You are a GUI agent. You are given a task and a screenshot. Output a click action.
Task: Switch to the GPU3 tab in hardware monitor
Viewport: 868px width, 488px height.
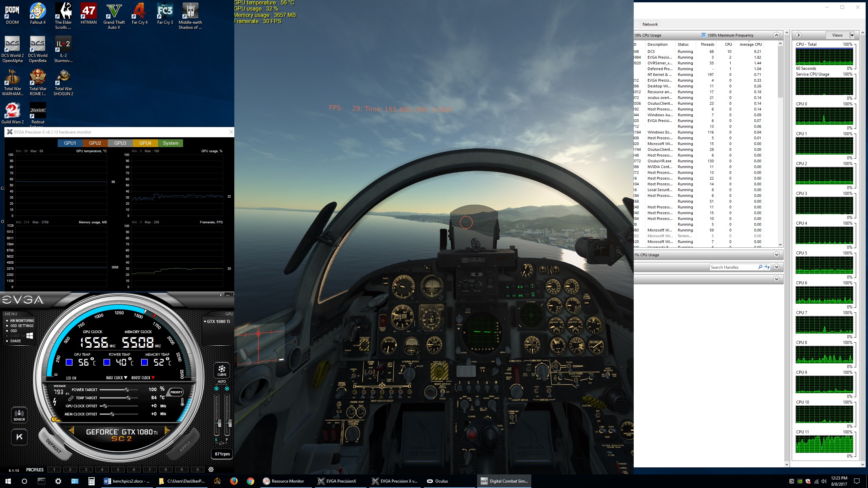point(120,143)
